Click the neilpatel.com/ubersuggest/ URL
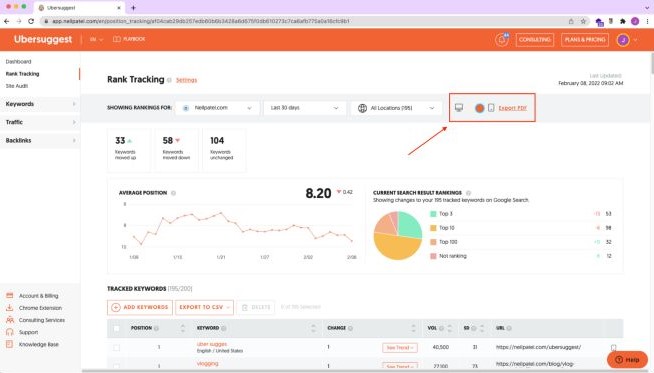The width and height of the screenshot is (654, 373). pyautogui.click(x=538, y=347)
